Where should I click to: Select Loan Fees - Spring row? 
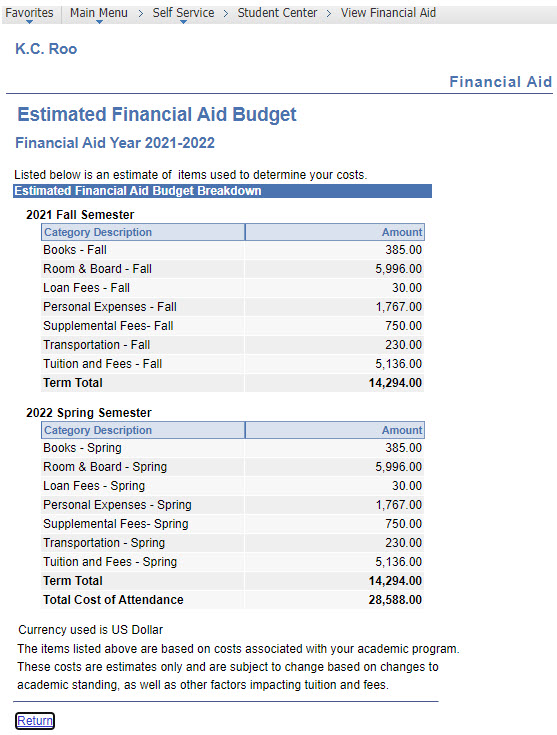pyautogui.click(x=233, y=486)
